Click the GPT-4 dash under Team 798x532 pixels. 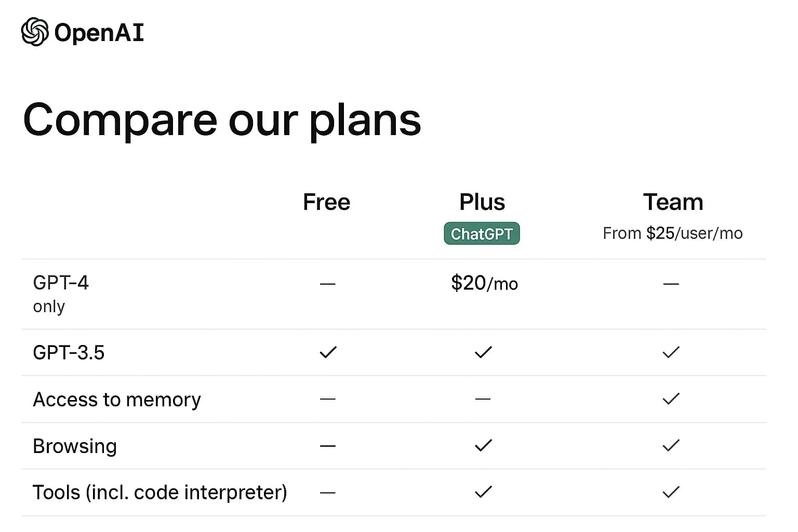(x=671, y=284)
